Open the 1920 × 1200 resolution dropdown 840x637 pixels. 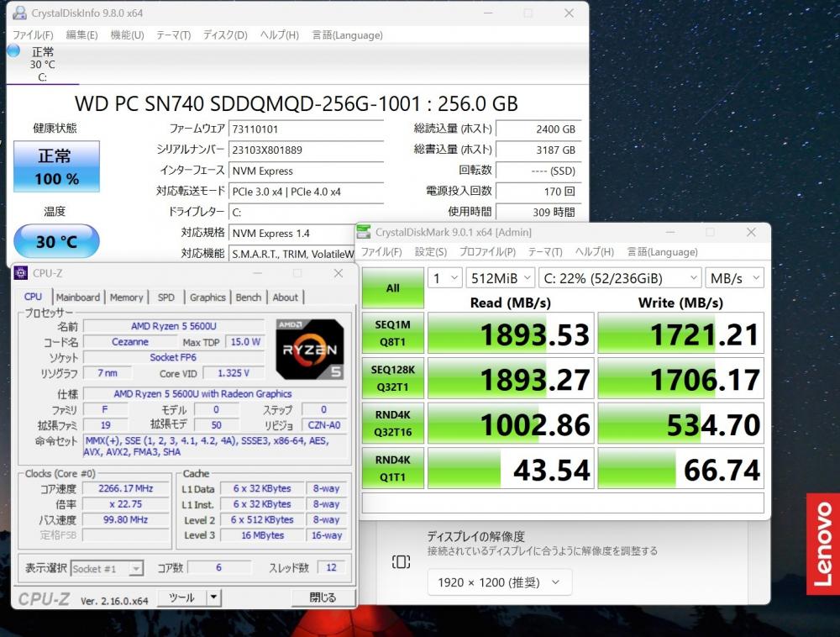(499, 582)
